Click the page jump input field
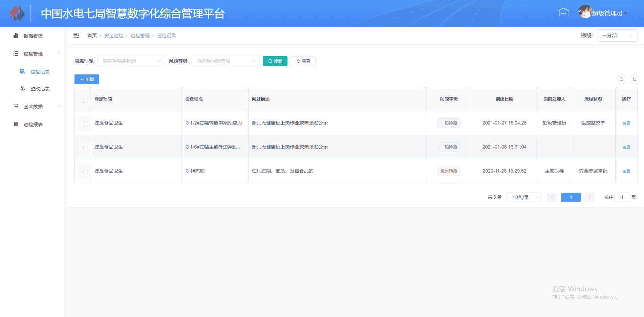The image size is (644, 317). pyautogui.click(x=622, y=197)
